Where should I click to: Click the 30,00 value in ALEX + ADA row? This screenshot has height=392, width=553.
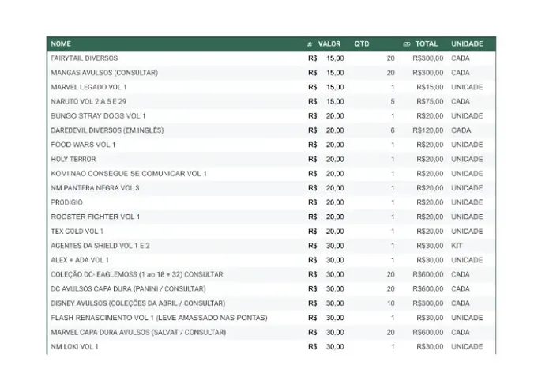pyautogui.click(x=335, y=260)
